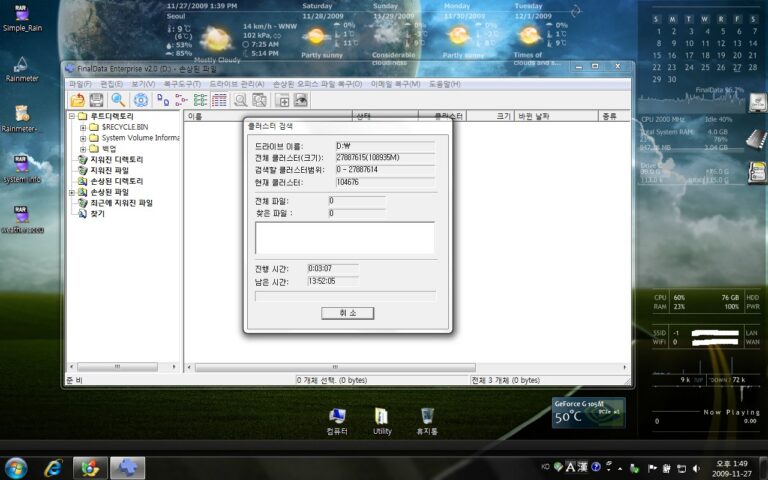Sort list by 이름 column header
The image size is (768, 480).
coord(268,116)
